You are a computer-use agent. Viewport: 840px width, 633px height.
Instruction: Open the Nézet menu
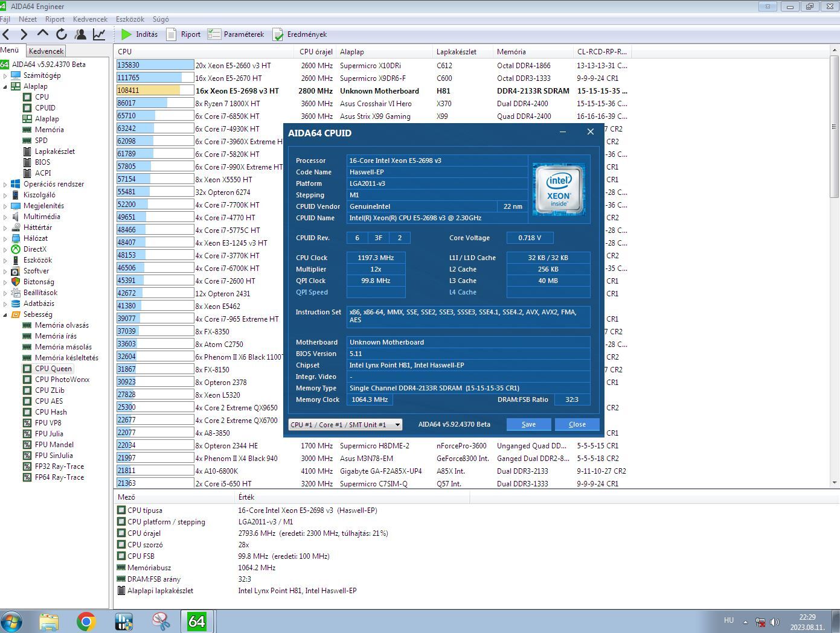[x=28, y=19]
